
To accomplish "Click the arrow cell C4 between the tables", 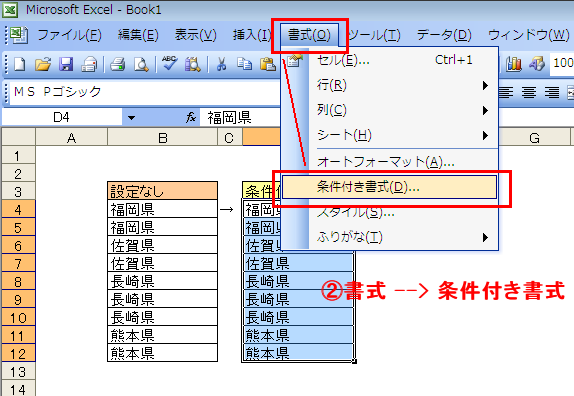I will 230,209.
